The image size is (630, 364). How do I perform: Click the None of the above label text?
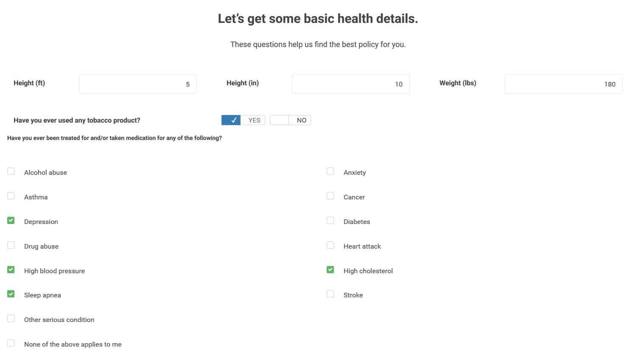73,344
